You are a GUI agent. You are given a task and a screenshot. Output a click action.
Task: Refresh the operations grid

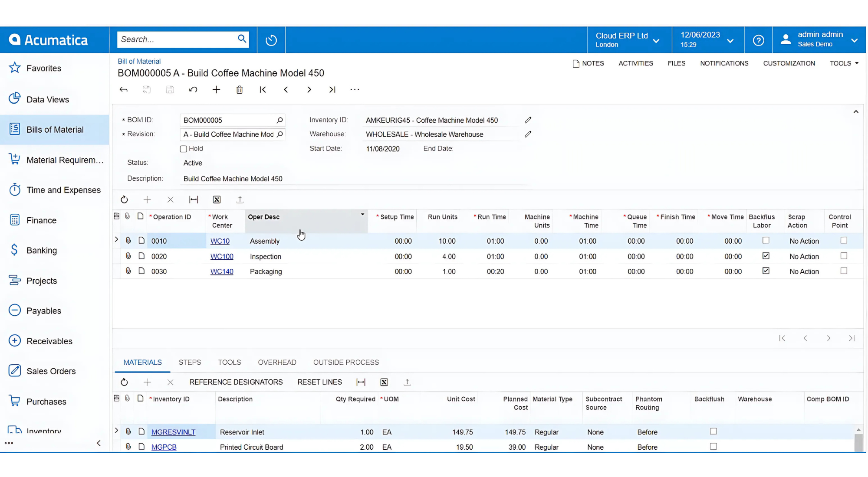pyautogui.click(x=125, y=199)
